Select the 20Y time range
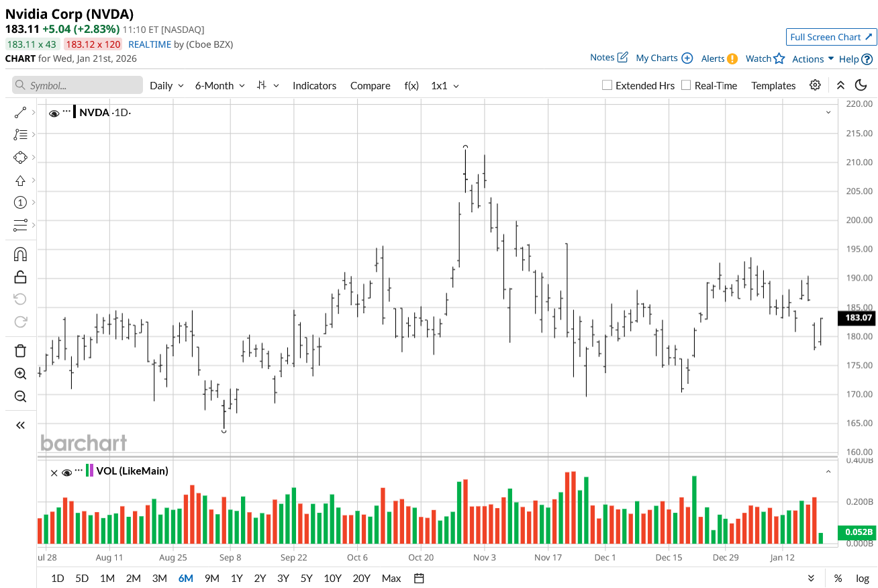 pyautogui.click(x=361, y=579)
